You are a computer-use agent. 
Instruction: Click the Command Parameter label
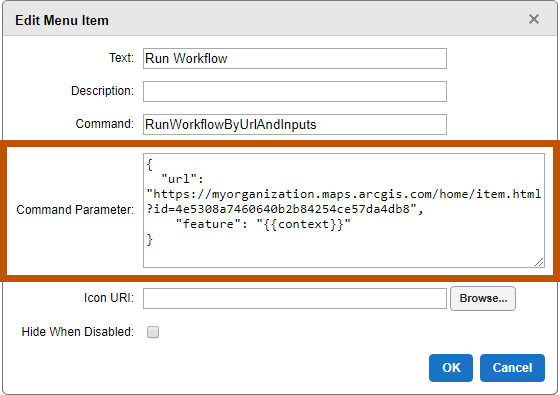[x=75, y=210]
